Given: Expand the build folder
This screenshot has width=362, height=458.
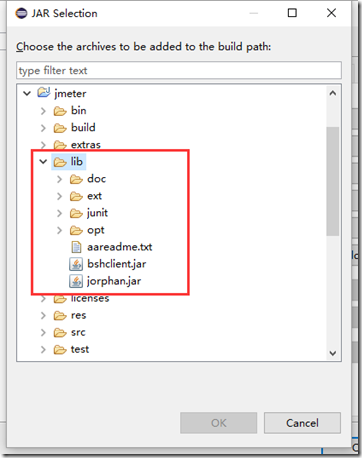Looking at the screenshot, I should (43, 128).
